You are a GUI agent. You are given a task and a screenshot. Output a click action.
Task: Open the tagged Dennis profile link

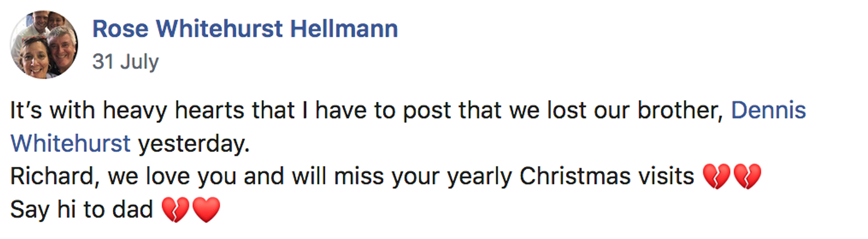(768, 110)
